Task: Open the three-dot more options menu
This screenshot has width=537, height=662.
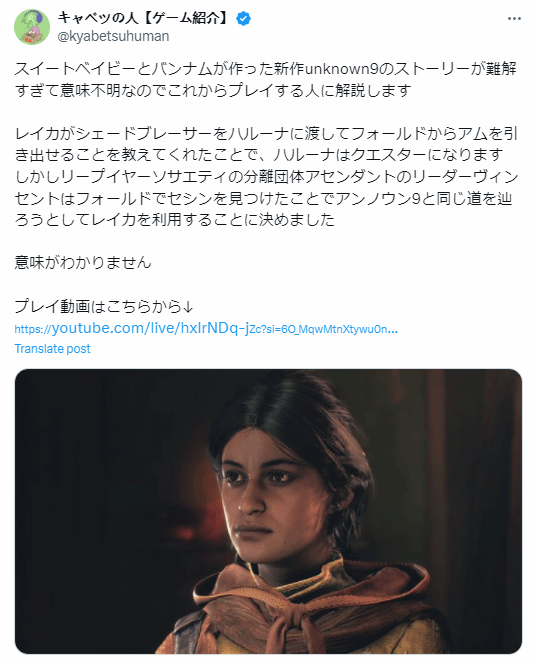Action: click(x=514, y=19)
